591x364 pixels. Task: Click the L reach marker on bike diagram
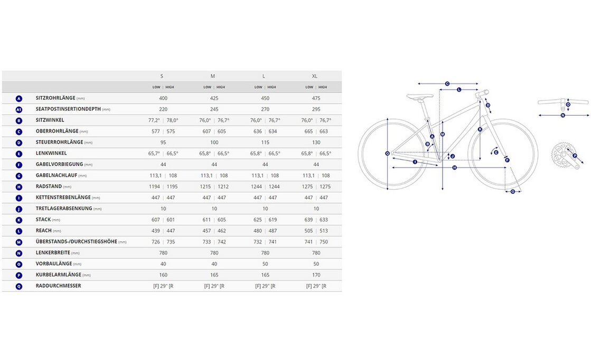459,90
